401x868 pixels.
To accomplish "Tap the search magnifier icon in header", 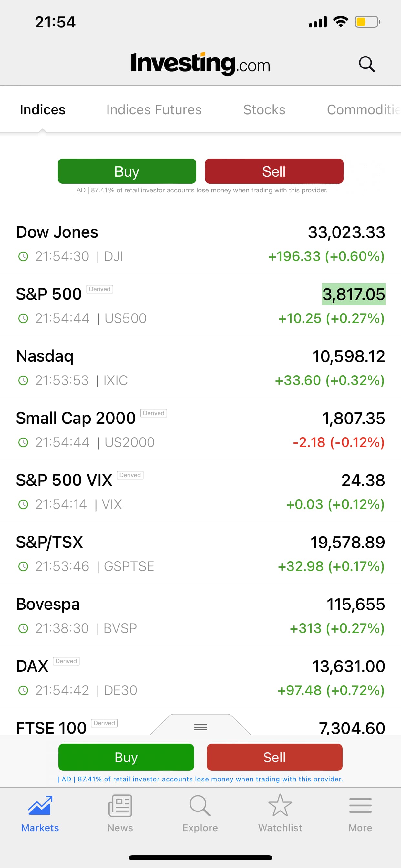I will [367, 64].
